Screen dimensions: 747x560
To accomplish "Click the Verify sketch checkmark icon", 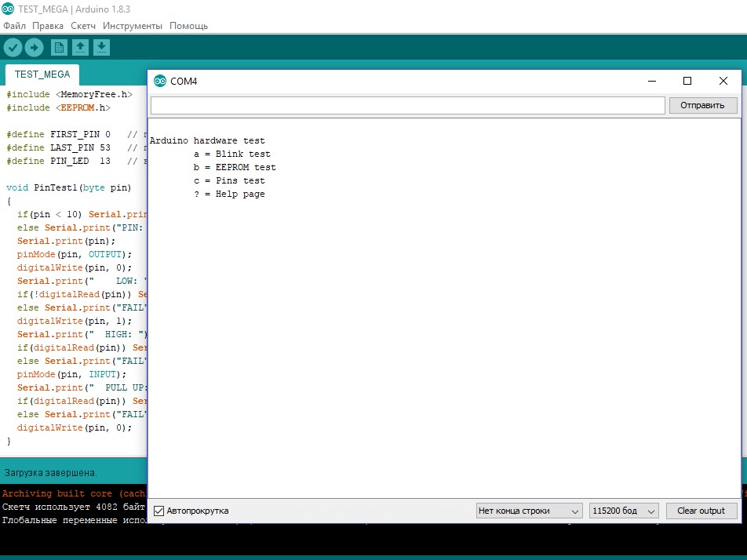I will pos(13,48).
